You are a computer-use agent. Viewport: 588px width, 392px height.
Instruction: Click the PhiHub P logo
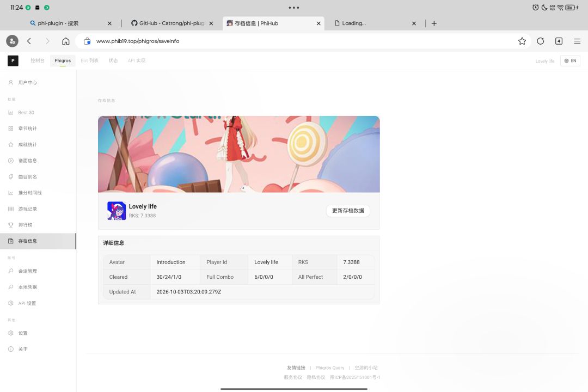(13, 60)
